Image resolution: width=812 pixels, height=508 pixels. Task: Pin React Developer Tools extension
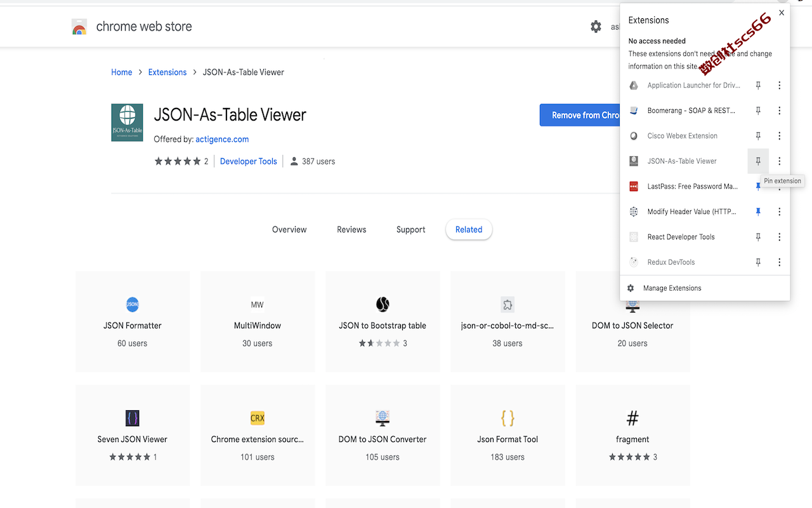(758, 237)
